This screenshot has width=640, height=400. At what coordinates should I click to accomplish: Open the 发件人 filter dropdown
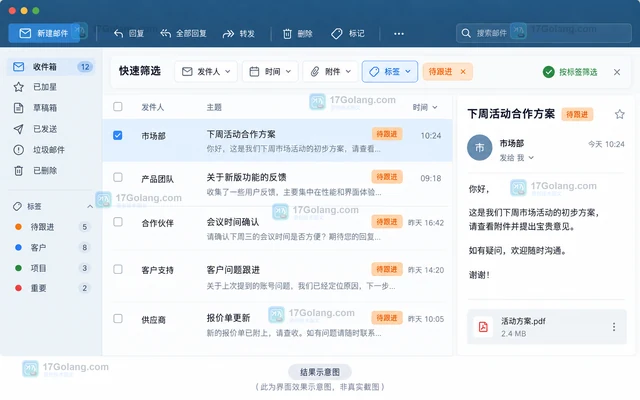[206, 71]
